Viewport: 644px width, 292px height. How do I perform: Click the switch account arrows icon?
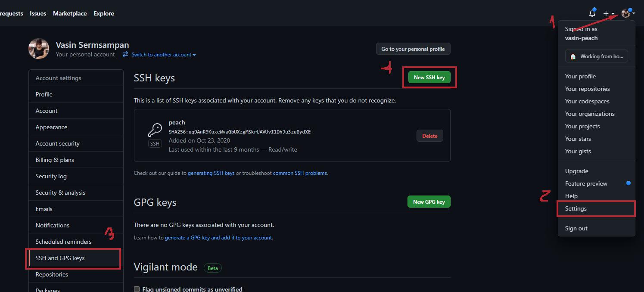(x=125, y=54)
